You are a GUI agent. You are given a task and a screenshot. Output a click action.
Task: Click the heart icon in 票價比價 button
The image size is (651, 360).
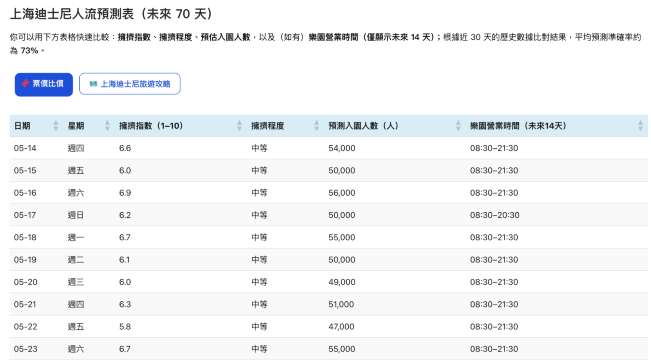click(x=25, y=84)
